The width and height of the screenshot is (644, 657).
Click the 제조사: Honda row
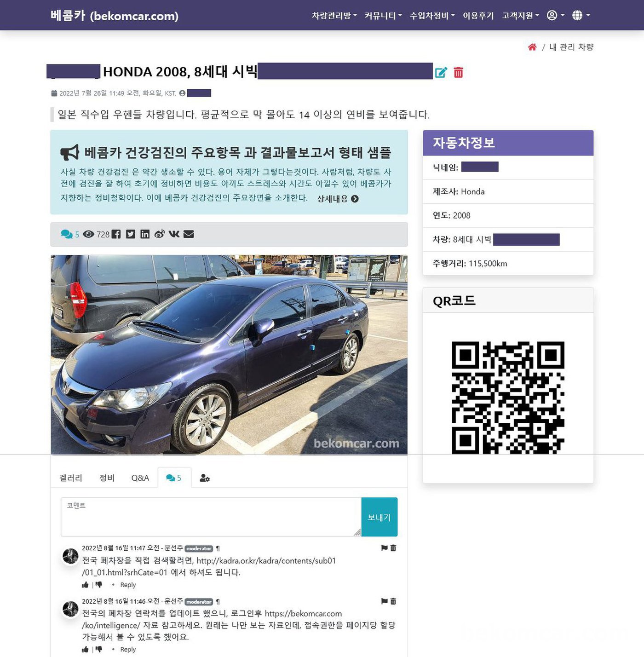[x=508, y=191]
